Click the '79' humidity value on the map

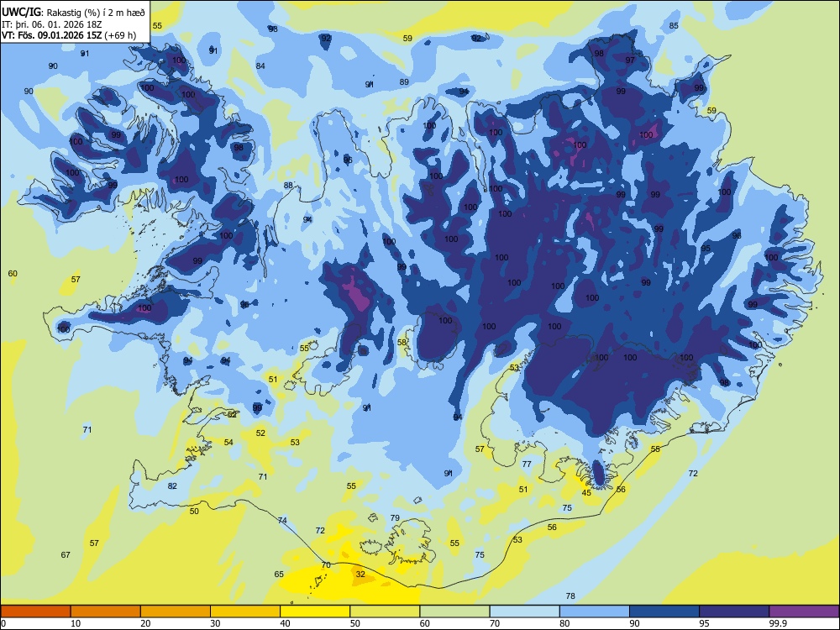(395, 518)
